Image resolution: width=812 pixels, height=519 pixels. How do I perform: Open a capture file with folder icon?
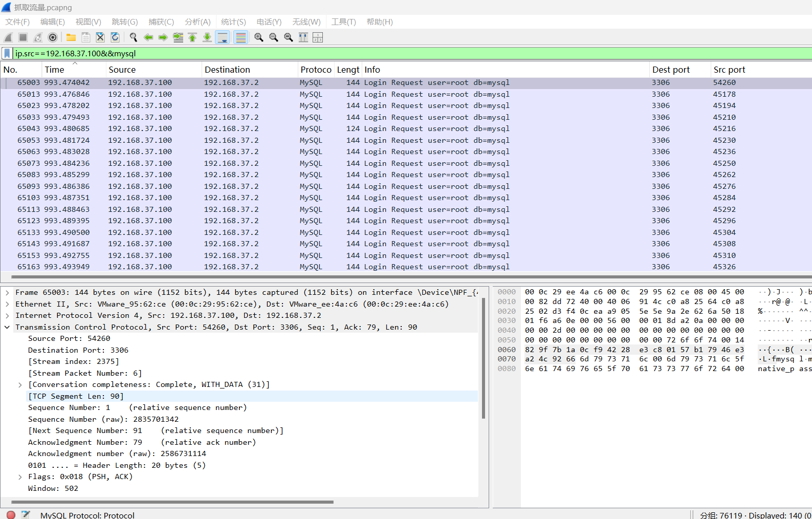click(71, 37)
